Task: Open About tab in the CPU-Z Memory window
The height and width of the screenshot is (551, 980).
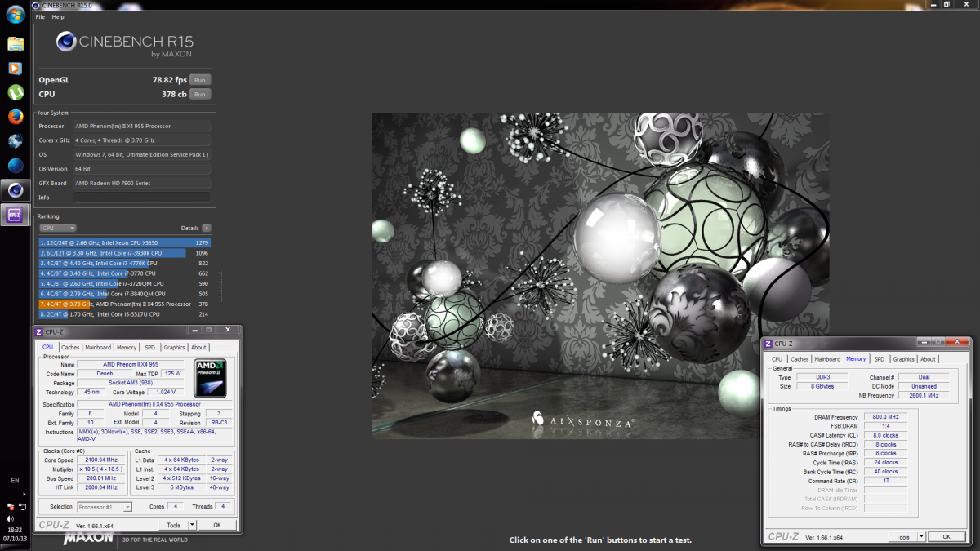Action: coord(928,359)
